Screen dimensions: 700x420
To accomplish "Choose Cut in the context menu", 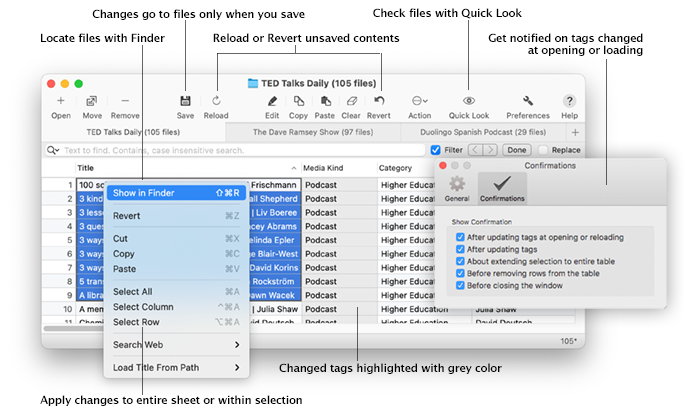I will (176, 239).
